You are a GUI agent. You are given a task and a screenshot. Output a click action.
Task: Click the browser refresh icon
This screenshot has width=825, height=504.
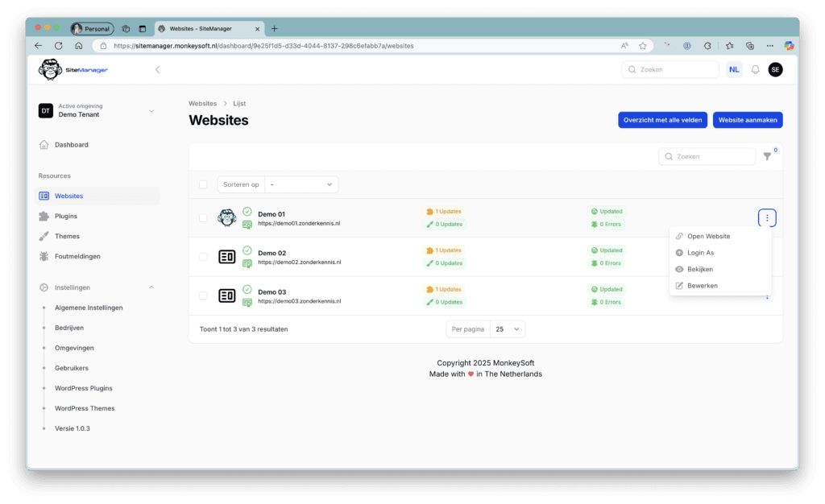pyautogui.click(x=58, y=46)
